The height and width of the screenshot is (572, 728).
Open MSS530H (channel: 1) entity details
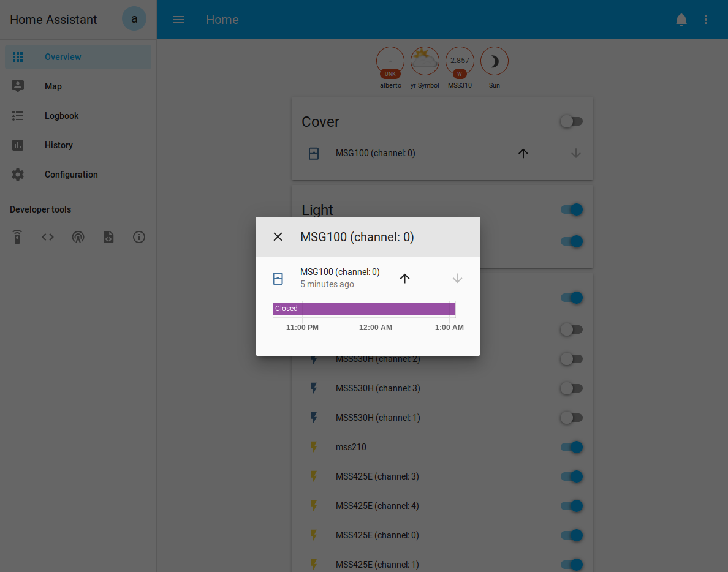coord(378,418)
